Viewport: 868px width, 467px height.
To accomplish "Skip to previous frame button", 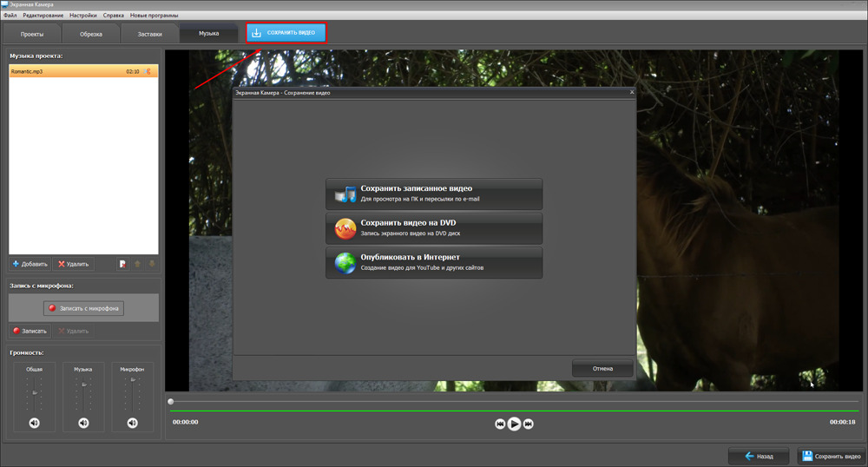I will pos(500,424).
